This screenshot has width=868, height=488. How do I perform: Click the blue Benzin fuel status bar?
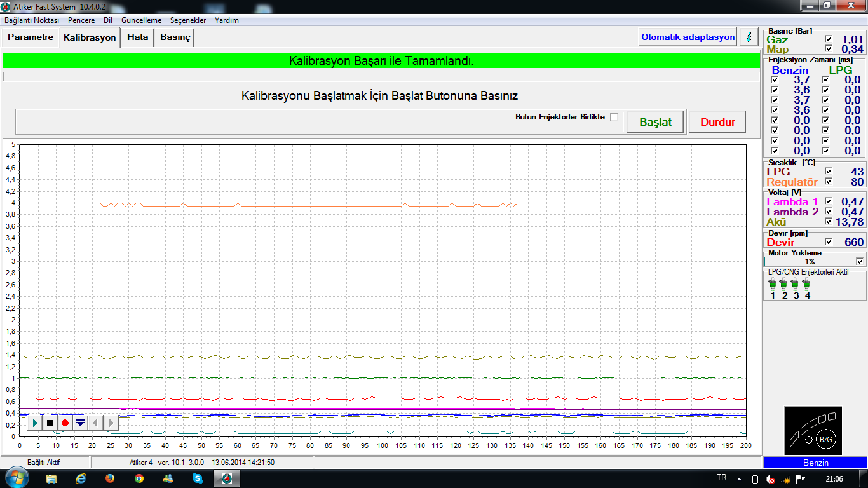pos(816,463)
